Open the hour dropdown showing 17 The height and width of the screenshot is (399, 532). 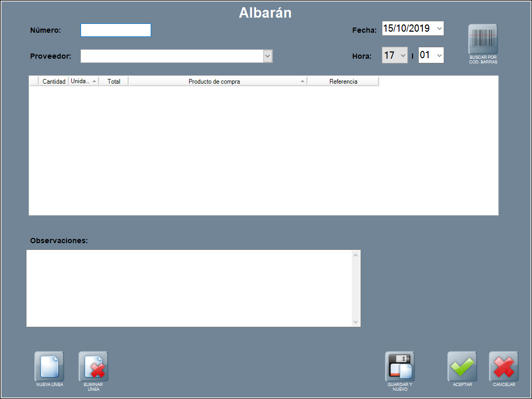pos(403,55)
